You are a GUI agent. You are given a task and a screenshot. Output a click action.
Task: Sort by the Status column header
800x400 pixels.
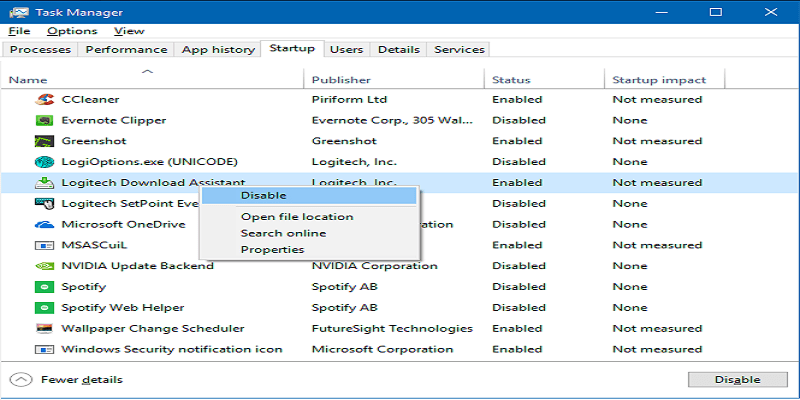click(x=544, y=80)
